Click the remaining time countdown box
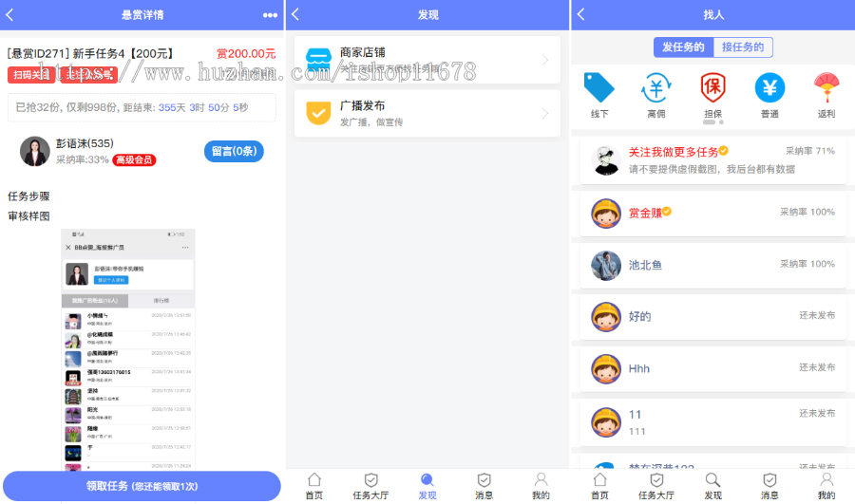This screenshot has width=855, height=504. (x=142, y=108)
